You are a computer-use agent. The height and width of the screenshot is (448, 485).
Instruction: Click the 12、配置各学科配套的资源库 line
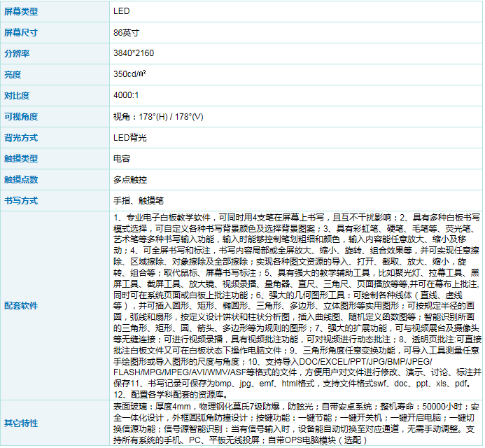pos(171,395)
